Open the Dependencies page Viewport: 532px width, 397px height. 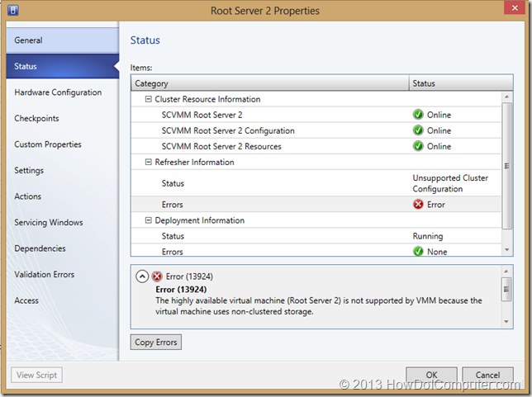point(63,248)
